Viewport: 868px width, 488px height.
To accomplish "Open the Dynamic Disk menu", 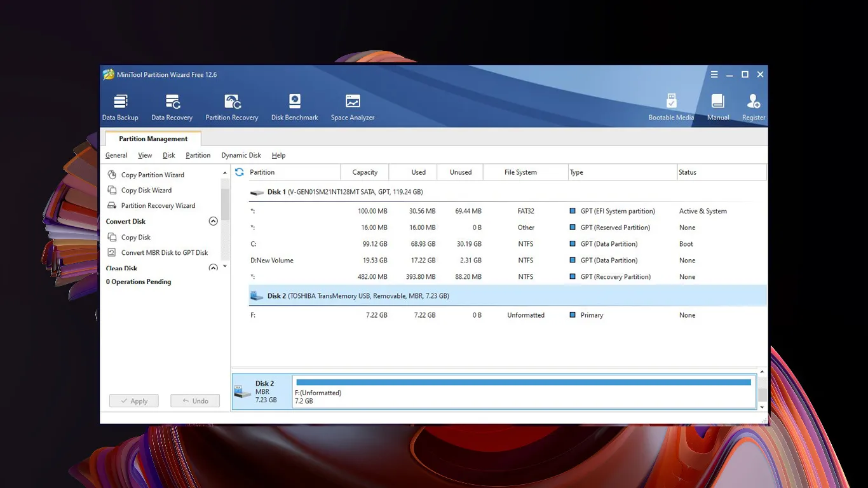I will coord(241,155).
